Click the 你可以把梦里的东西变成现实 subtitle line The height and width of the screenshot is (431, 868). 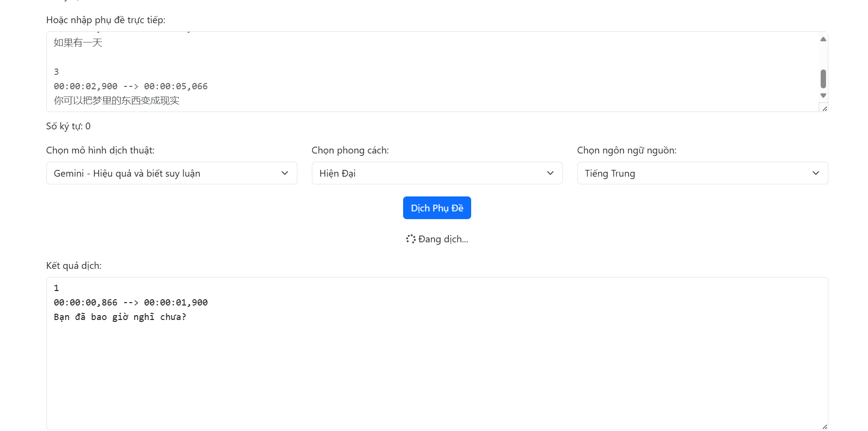pyautogui.click(x=116, y=101)
